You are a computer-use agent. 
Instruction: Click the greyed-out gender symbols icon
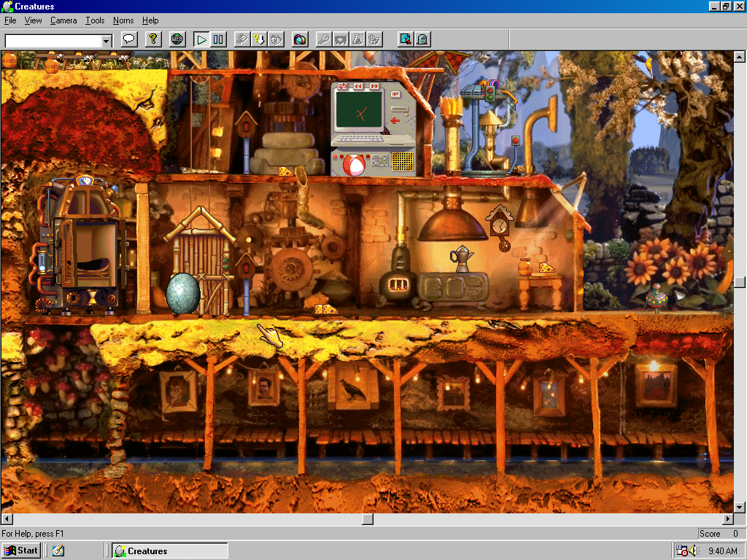pyautogui.click(x=374, y=39)
